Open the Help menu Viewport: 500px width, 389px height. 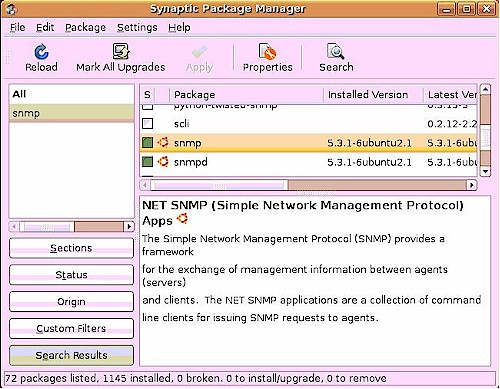point(179,27)
